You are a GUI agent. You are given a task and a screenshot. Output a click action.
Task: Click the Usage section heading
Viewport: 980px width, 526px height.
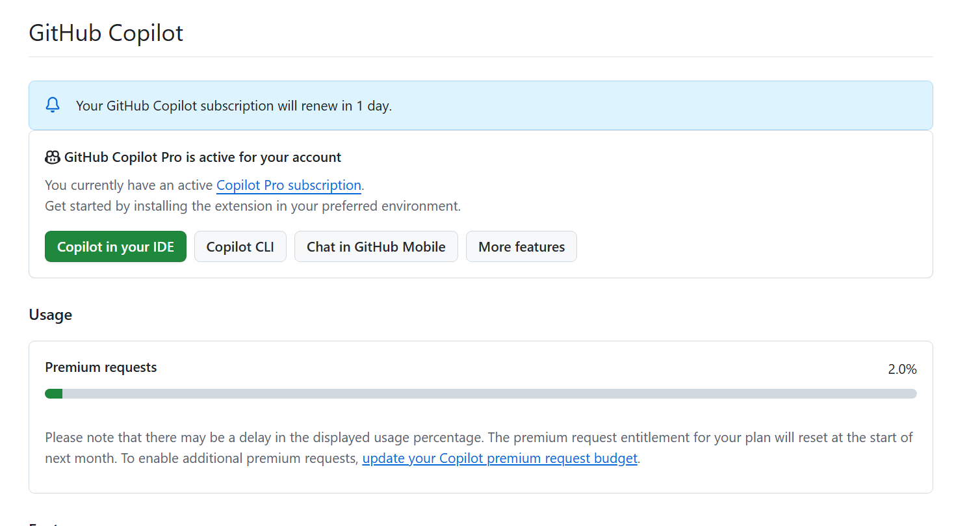pos(50,315)
